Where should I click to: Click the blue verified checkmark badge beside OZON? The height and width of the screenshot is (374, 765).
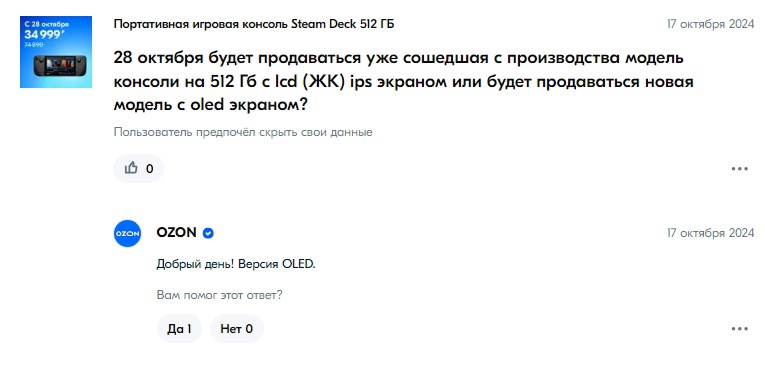(x=208, y=234)
